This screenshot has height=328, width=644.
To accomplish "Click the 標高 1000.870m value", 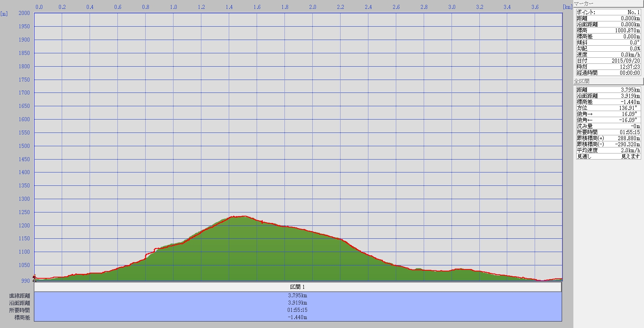I will (627, 30).
